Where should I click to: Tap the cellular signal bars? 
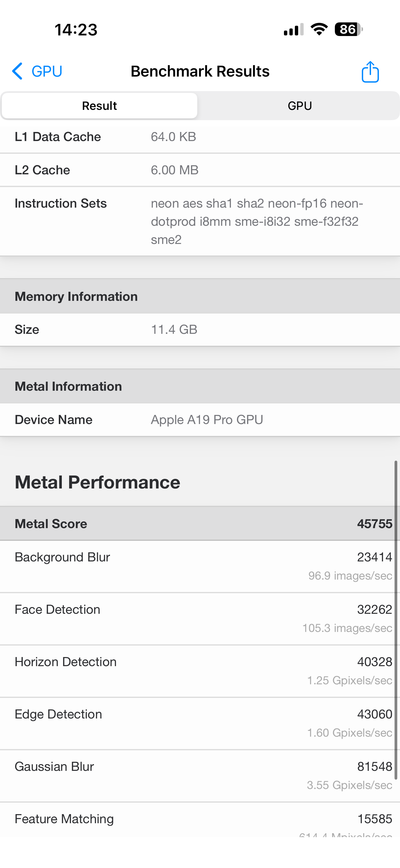293,30
